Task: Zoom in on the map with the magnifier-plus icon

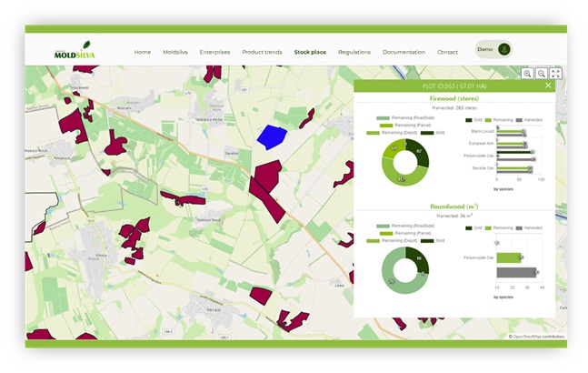Action: (527, 74)
